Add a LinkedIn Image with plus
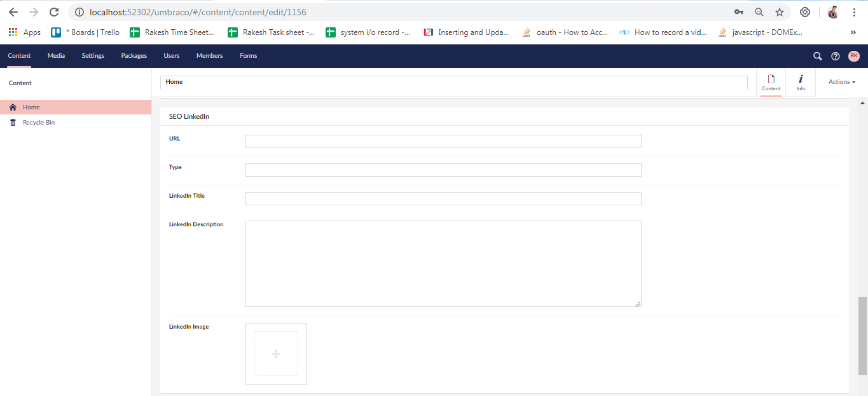 pos(276,353)
